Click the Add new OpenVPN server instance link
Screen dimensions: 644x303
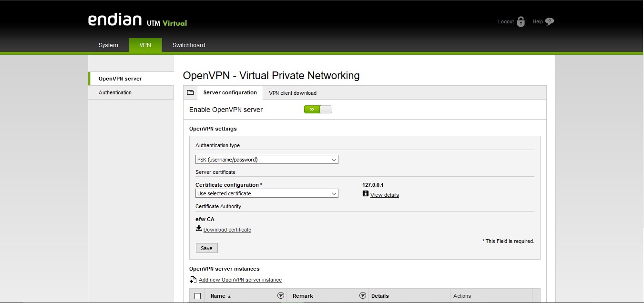[240, 280]
